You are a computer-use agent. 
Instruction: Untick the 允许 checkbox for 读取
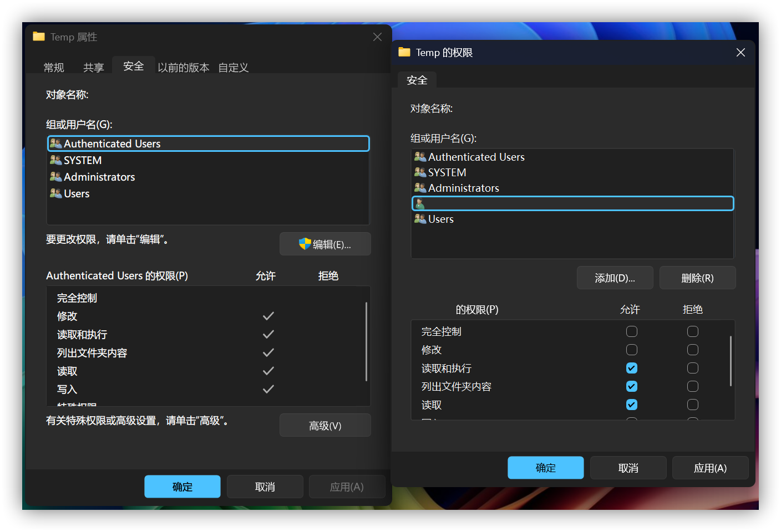click(x=632, y=405)
